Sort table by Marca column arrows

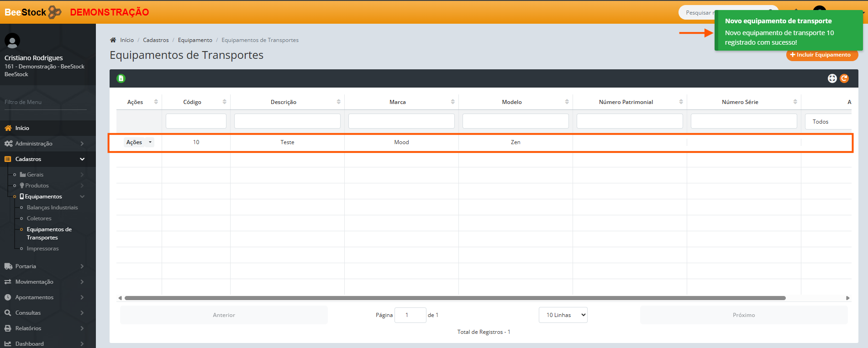452,102
